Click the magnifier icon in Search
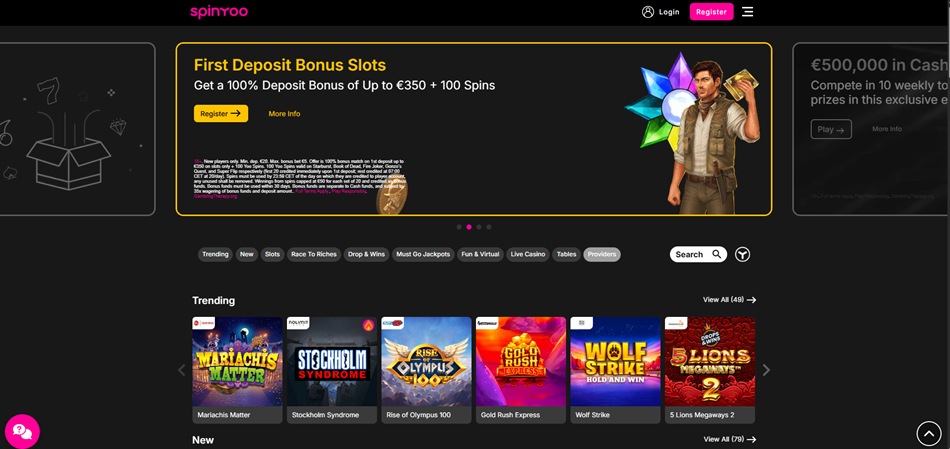950x449 pixels. pos(716,254)
